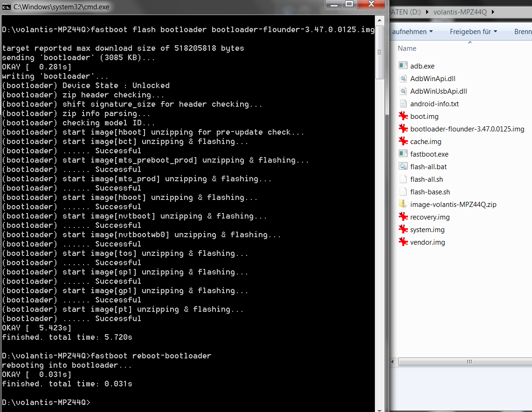Click the Explorer horizontal scrollbar thumb
The width and height of the screenshot is (532, 412).
click(469, 362)
